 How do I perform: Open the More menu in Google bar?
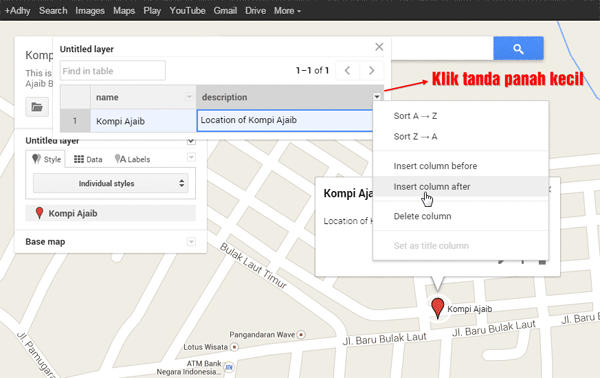pyautogui.click(x=287, y=10)
